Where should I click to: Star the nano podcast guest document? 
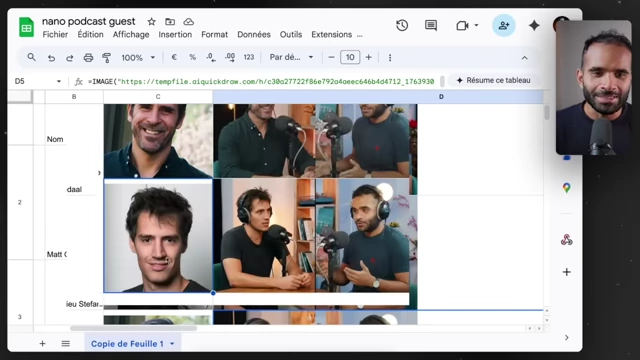coord(151,22)
